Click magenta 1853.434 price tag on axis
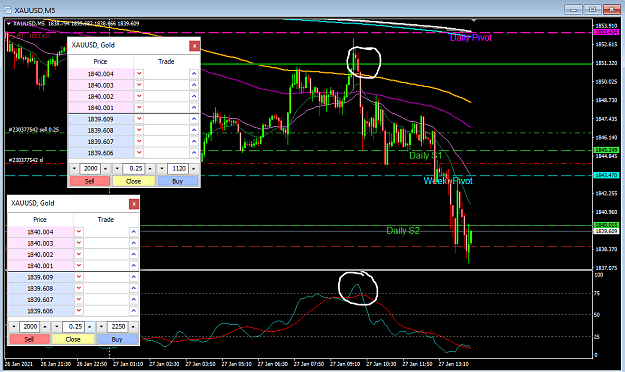Viewport: 625px width, 372px height. coord(606,32)
